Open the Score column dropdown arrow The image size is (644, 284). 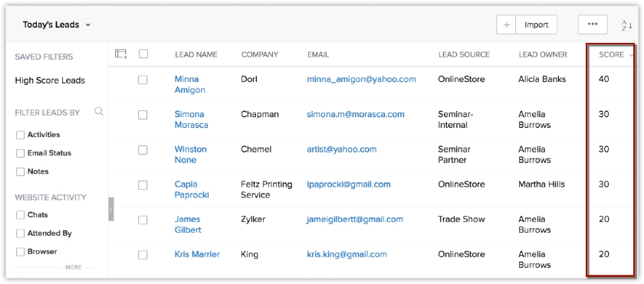point(631,55)
